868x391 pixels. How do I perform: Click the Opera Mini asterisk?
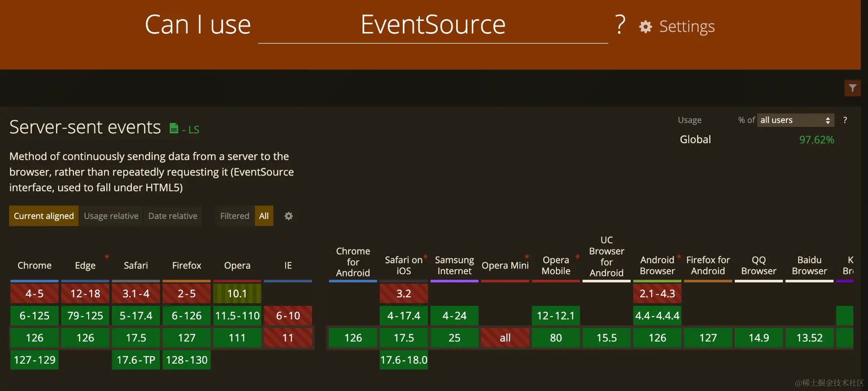pyautogui.click(x=527, y=257)
